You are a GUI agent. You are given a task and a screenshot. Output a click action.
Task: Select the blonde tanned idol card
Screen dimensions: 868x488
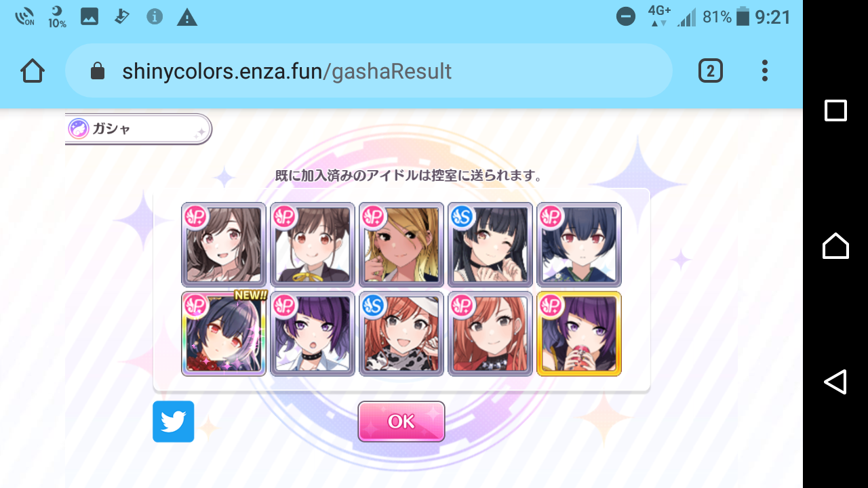401,245
